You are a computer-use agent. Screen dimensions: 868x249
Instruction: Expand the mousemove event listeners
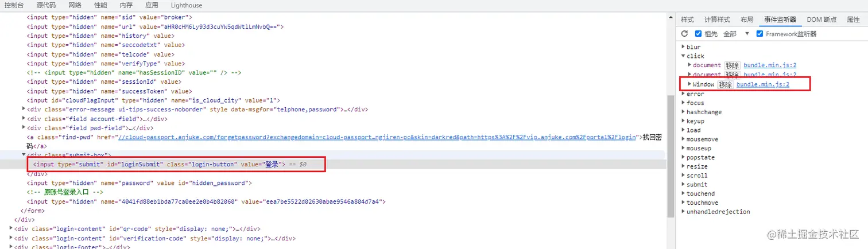pos(683,139)
